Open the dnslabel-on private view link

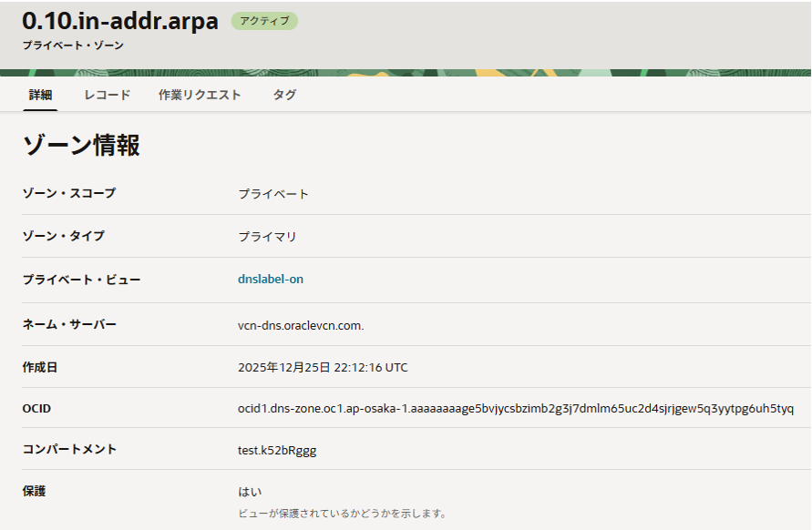271,280
